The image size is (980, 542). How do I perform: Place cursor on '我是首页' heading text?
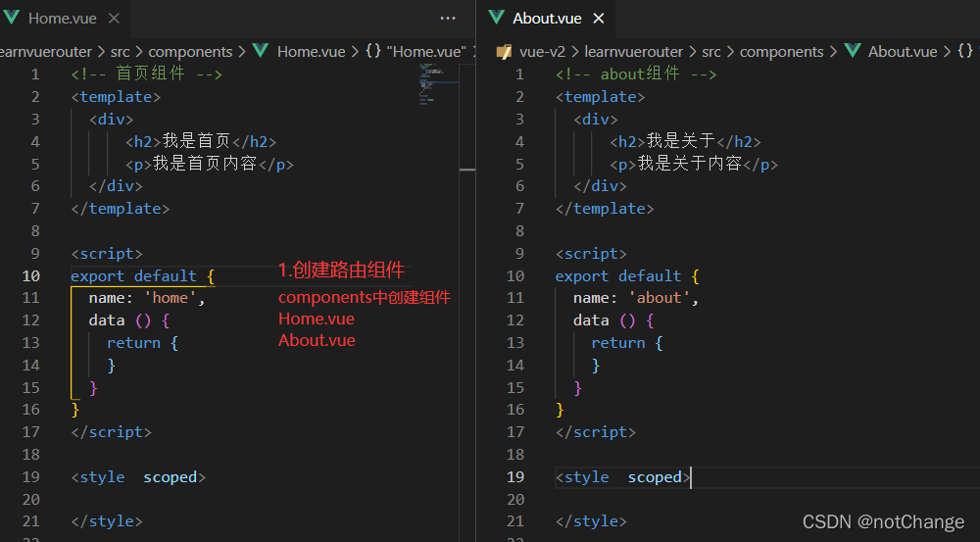coord(197,142)
